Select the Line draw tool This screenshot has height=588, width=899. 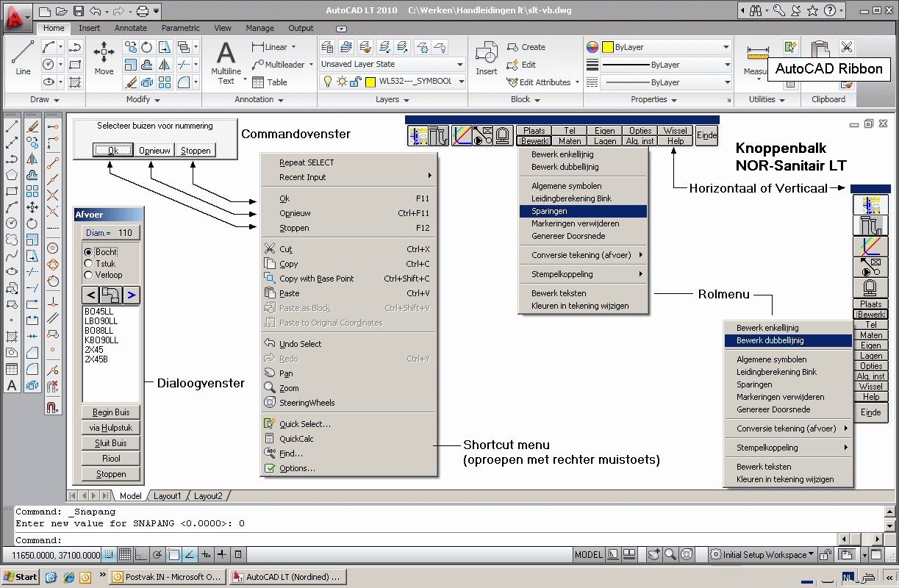click(23, 57)
